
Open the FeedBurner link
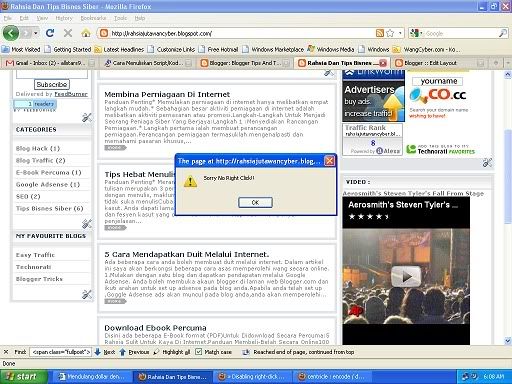(x=71, y=94)
